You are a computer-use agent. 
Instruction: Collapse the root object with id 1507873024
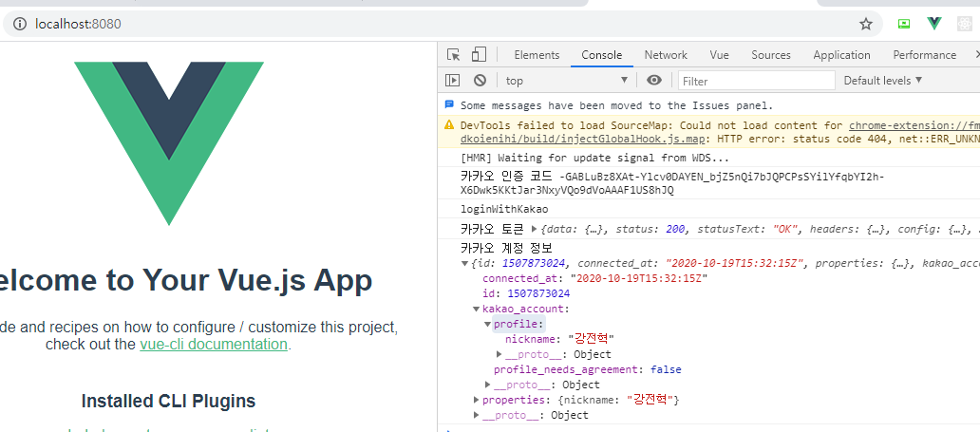point(464,264)
